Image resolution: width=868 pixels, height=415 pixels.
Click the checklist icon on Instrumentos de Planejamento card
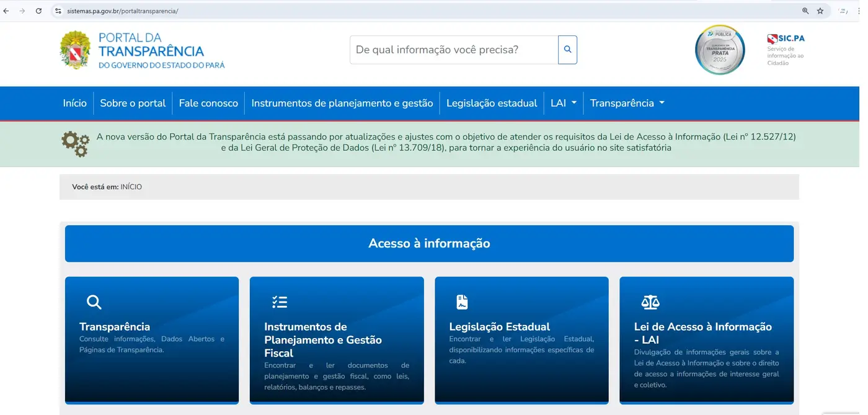click(x=279, y=302)
